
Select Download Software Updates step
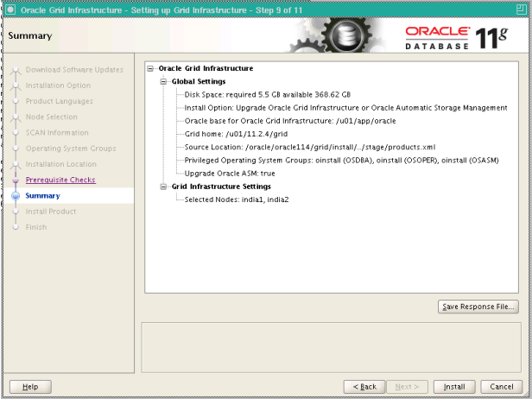point(74,70)
